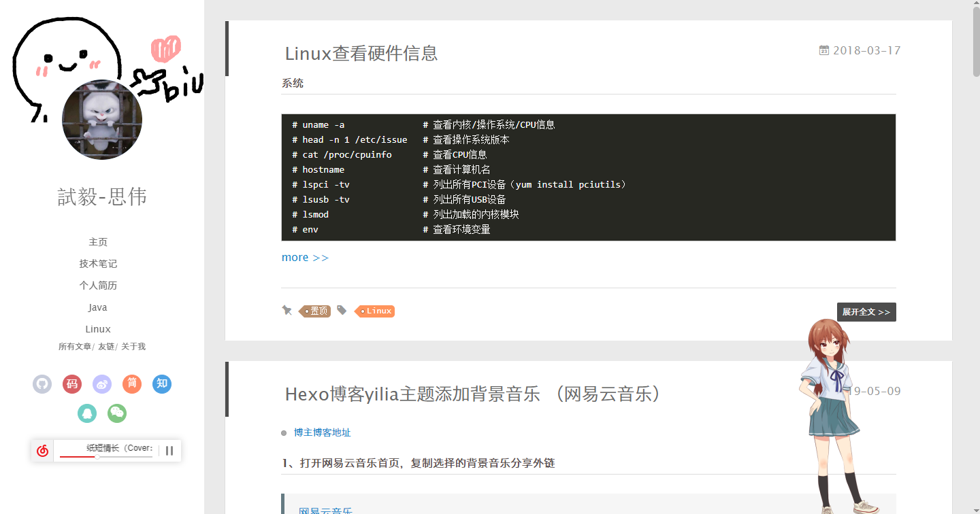
Task: Click the blogger's avatar photo
Action: 101,119
